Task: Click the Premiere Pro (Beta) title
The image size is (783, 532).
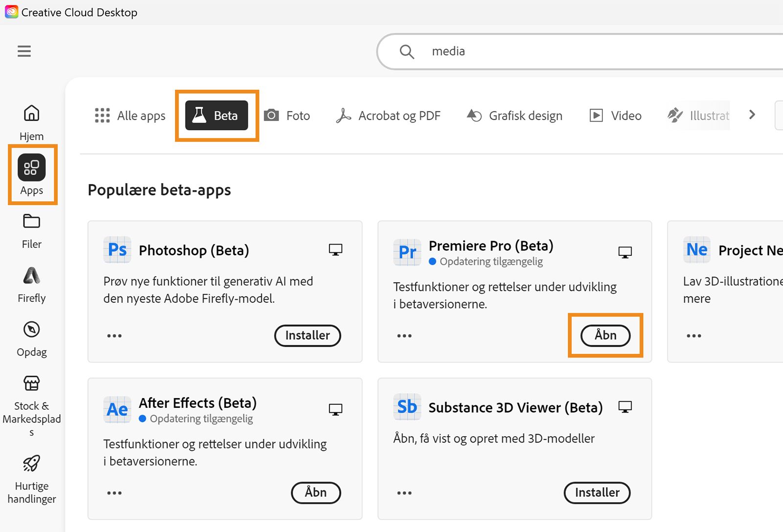Action: [491, 245]
